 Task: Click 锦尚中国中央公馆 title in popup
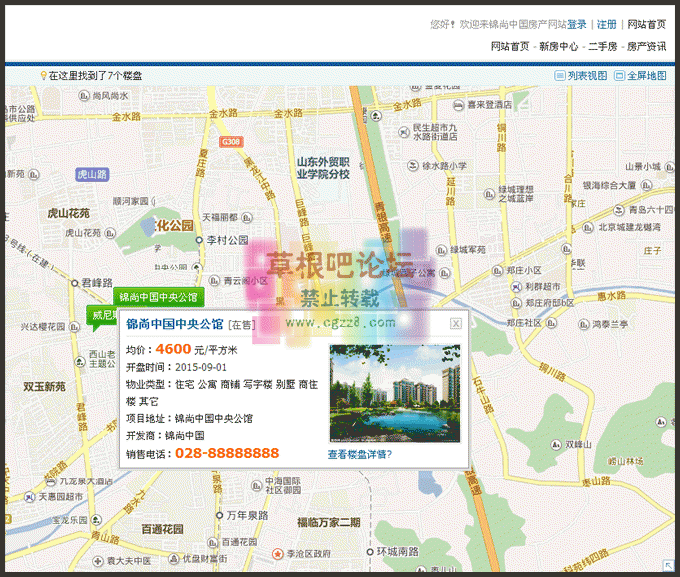pyautogui.click(x=175, y=324)
